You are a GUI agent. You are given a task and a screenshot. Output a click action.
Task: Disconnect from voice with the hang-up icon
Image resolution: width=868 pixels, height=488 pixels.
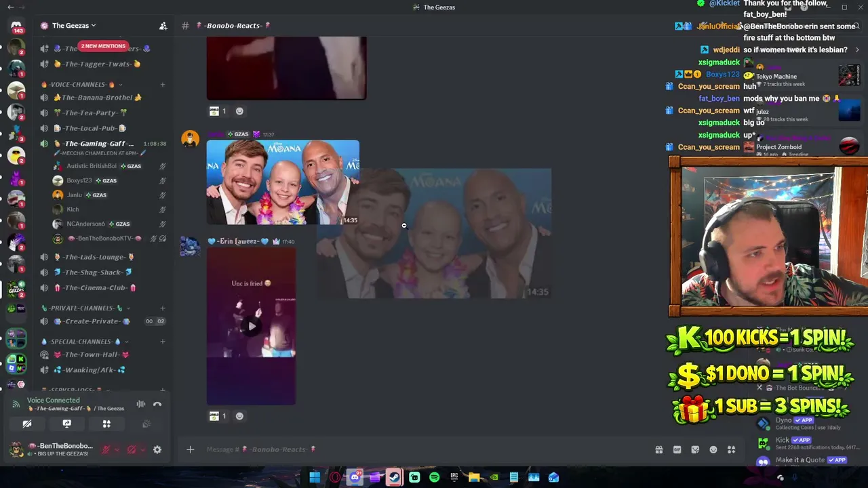coord(157,405)
